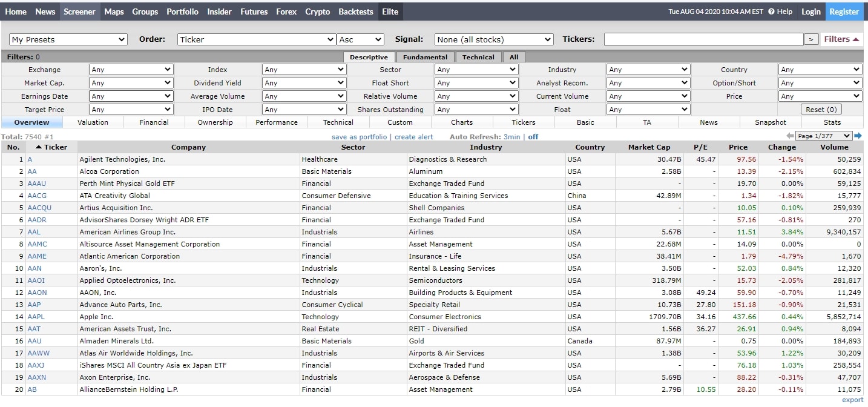The width and height of the screenshot is (868, 407).
Task: Open the IPO Date filter dropdown
Action: click(x=304, y=110)
